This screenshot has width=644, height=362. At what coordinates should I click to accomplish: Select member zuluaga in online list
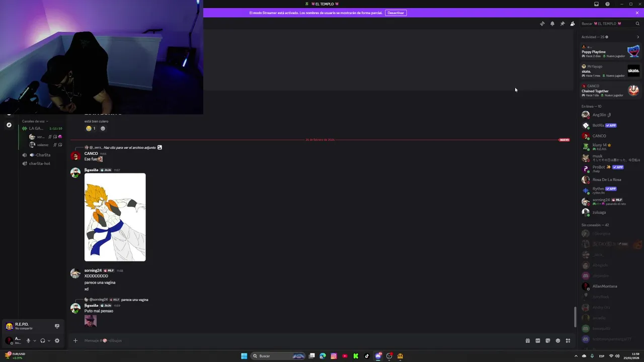click(610, 212)
